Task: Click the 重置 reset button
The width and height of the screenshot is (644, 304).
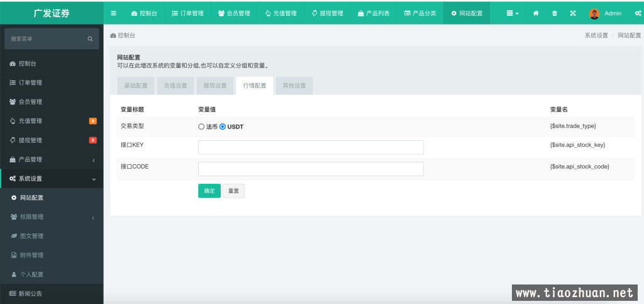Action: [233, 191]
